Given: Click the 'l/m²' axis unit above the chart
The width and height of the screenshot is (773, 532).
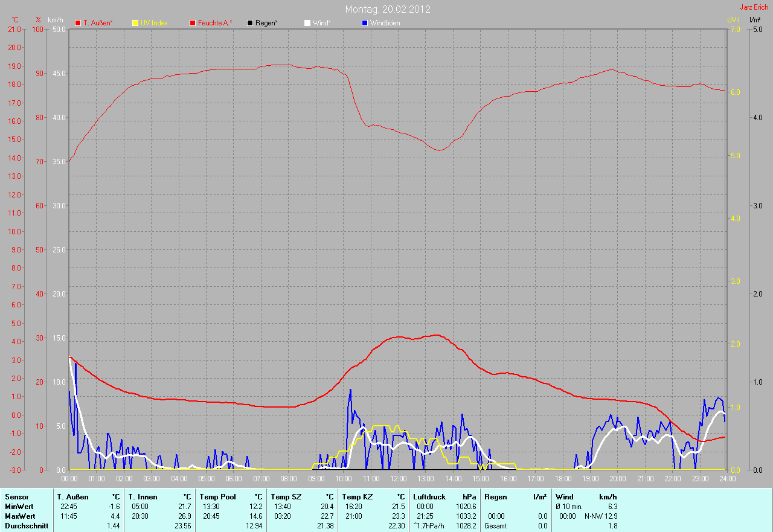Looking at the screenshot, I should (755, 20).
